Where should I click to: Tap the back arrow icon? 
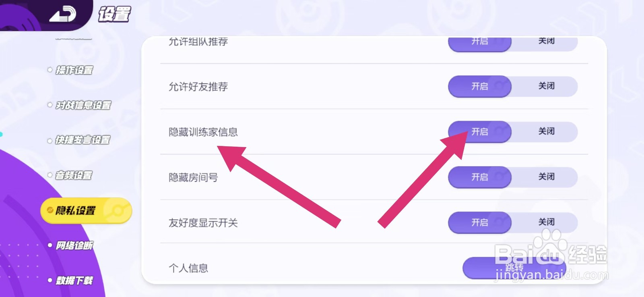click(x=62, y=15)
